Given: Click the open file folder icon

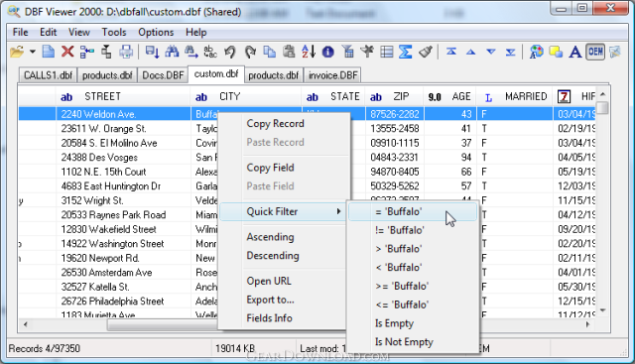Looking at the screenshot, I should [x=17, y=52].
